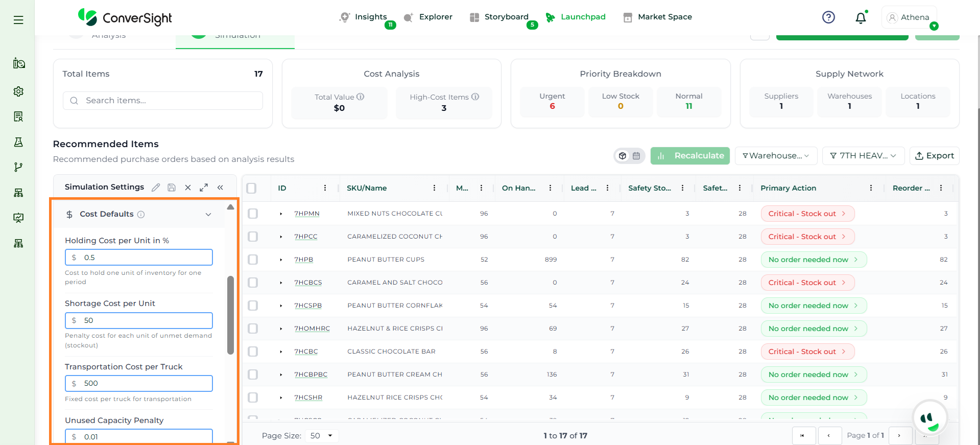Image resolution: width=980 pixels, height=445 pixels.
Task: Check the box for PEANUT BUTTER CUPS row
Action: 253,260
